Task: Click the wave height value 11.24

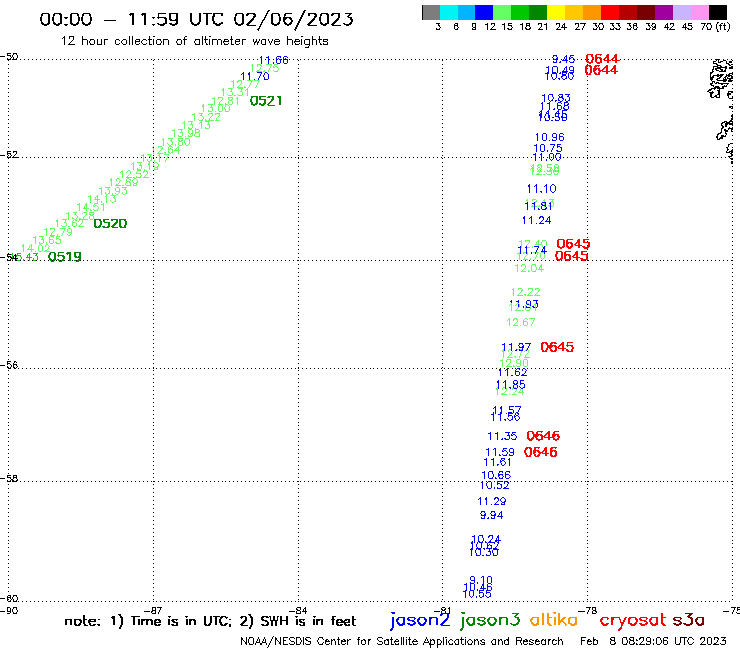Action: click(x=537, y=220)
